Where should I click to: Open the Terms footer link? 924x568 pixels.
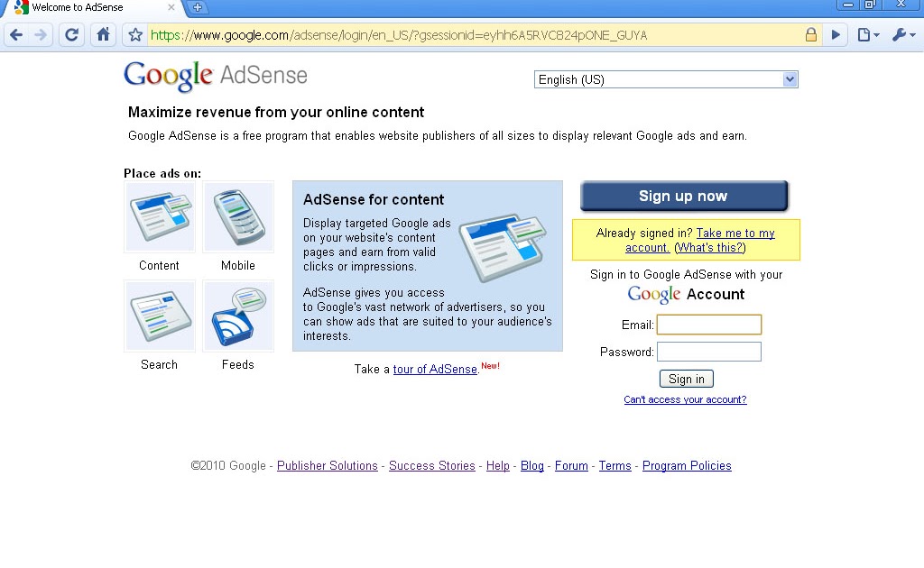pos(615,465)
